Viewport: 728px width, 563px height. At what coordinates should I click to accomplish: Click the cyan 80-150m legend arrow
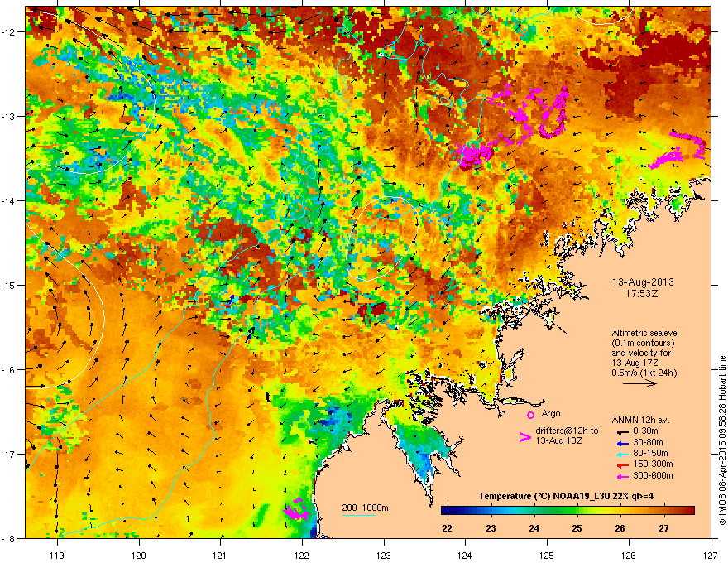click(x=621, y=454)
